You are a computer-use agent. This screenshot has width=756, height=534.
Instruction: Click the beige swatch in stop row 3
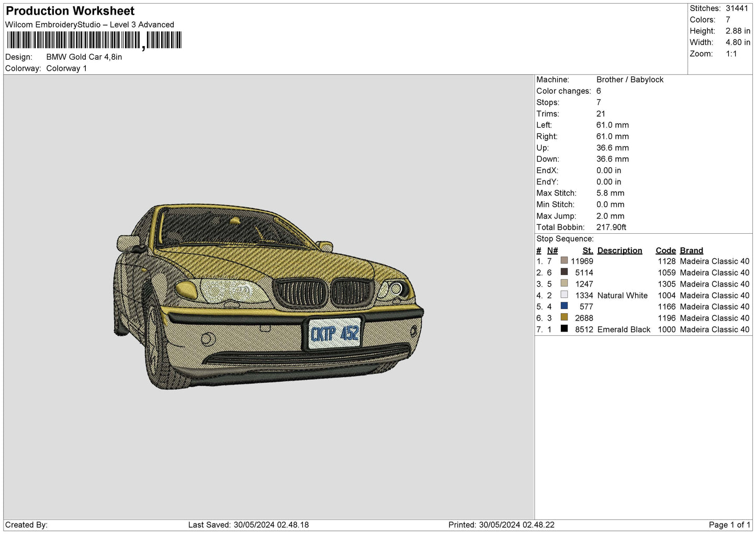pyautogui.click(x=564, y=283)
